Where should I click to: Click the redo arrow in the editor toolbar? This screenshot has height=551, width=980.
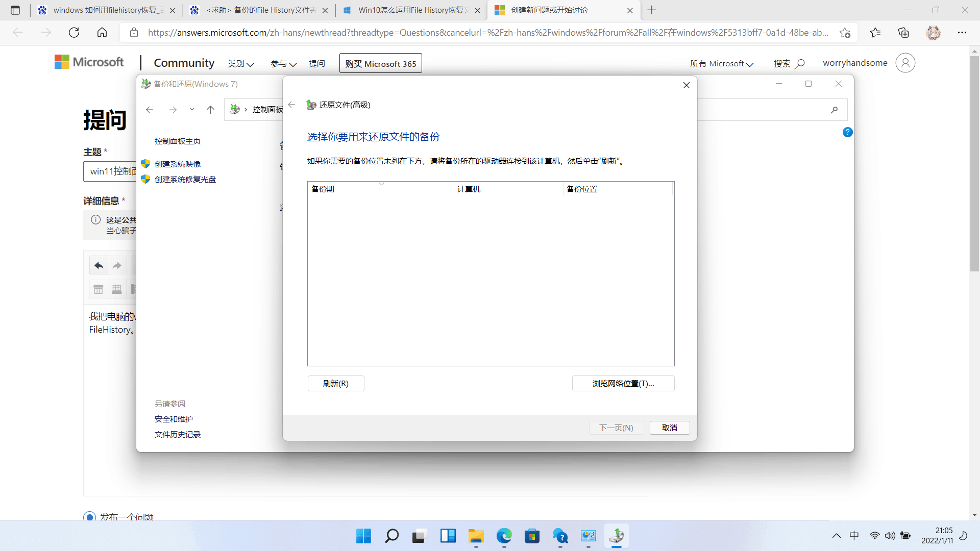pyautogui.click(x=117, y=265)
